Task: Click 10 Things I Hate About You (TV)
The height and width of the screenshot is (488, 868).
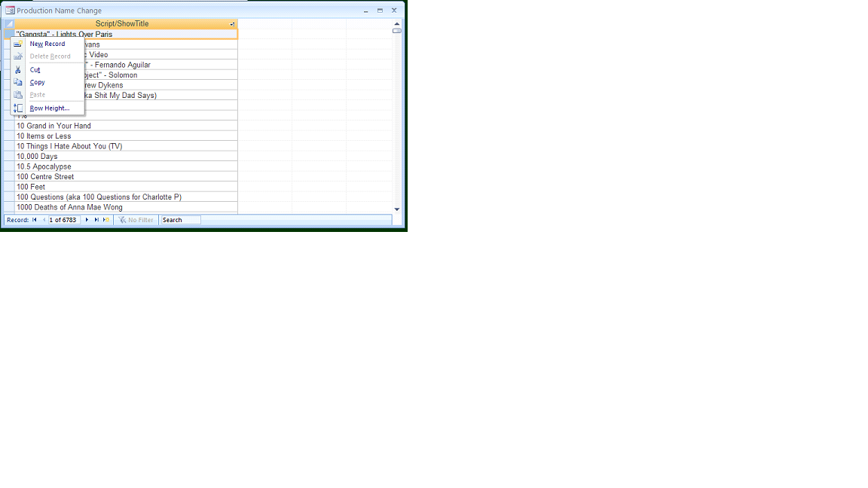Action: 127,146
